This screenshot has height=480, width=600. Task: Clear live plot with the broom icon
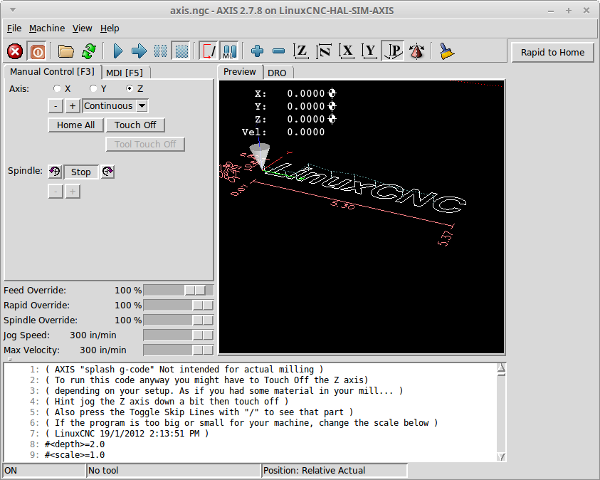445,50
